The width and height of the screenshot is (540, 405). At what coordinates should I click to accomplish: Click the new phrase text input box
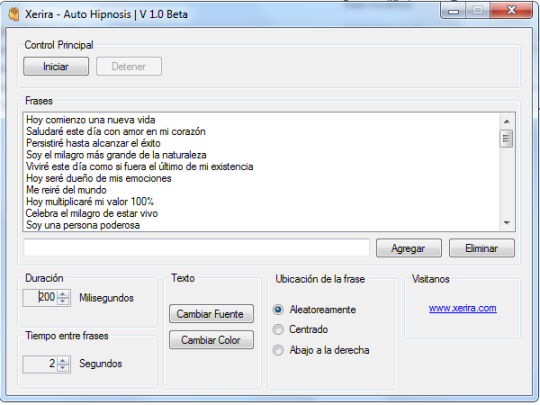(x=196, y=248)
